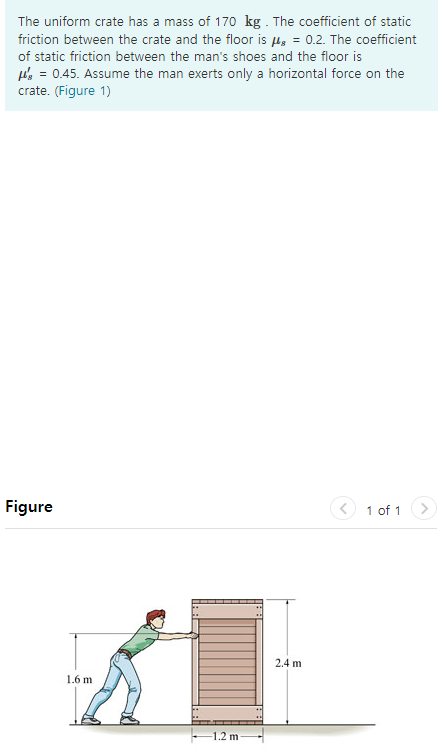Click the top slats of the crate
Image resolution: width=444 pixels, height=753 pixels.
(227, 608)
